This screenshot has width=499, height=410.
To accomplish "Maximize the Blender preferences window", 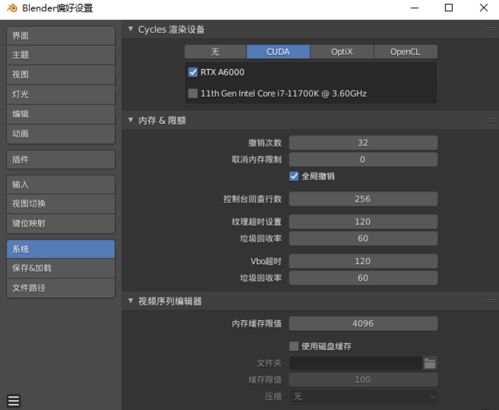I will click(x=449, y=8).
